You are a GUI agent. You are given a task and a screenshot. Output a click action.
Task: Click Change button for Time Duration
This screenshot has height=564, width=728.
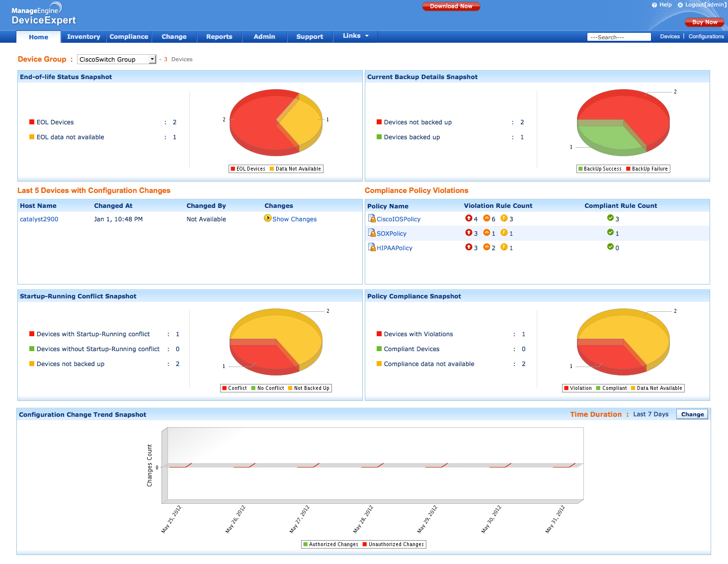point(692,414)
